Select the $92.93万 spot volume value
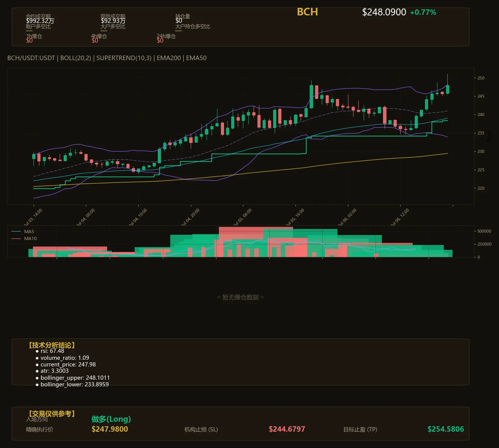Screen dimensions: 499x448 (x=113, y=21)
